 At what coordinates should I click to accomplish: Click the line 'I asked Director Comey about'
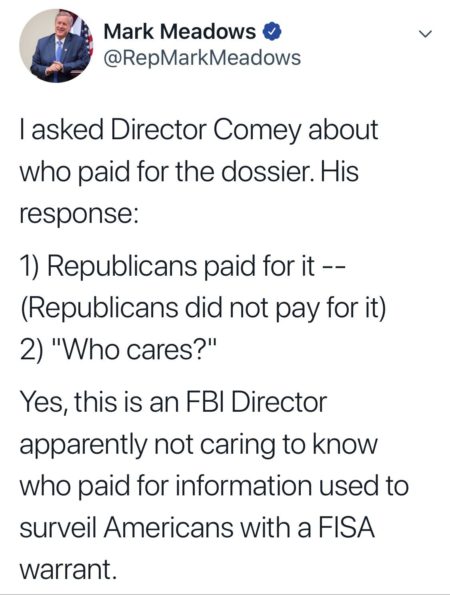199,131
